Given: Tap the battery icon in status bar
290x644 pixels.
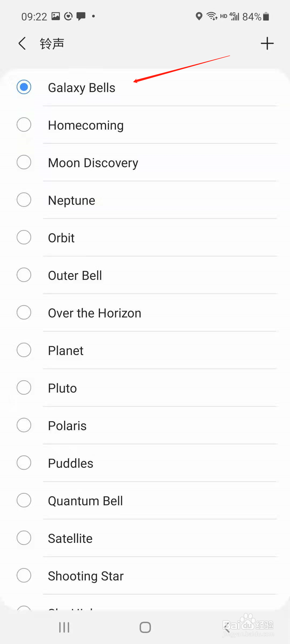Looking at the screenshot, I should tap(266, 16).
